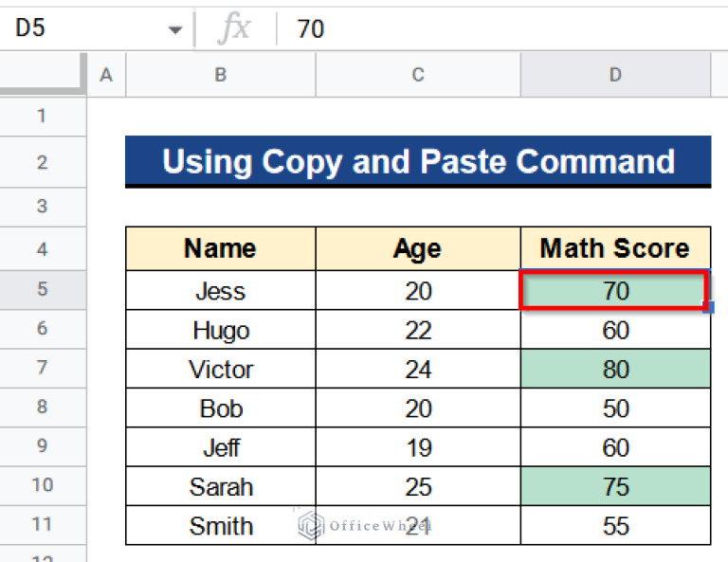Click the Name header cell
Screen dimensions: 728x562
pyautogui.click(x=220, y=249)
